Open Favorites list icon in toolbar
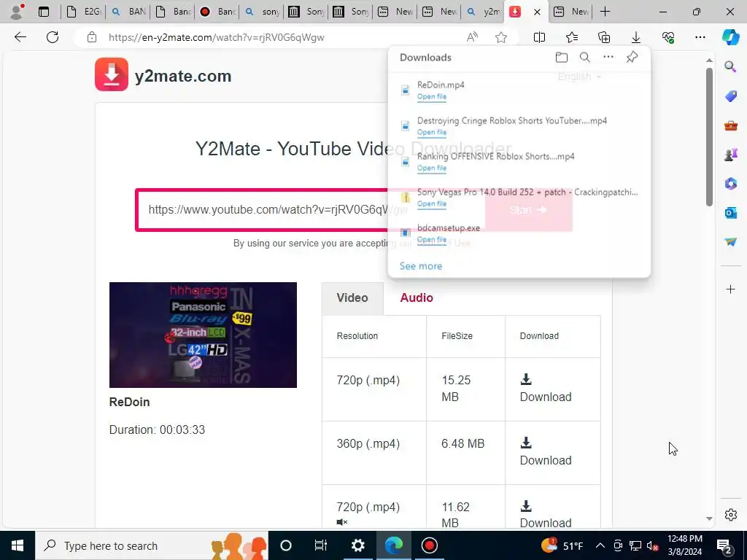Viewport: 747px width, 560px height. pyautogui.click(x=572, y=37)
